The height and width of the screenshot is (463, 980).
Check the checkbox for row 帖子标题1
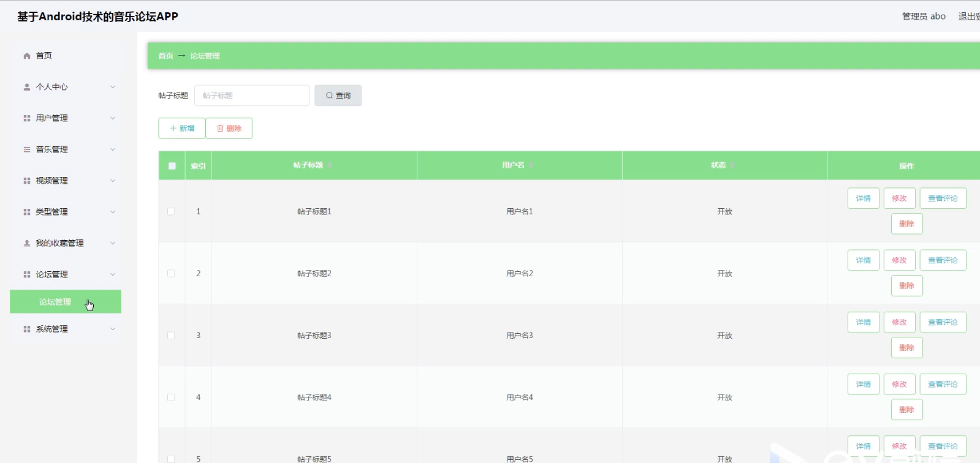click(171, 211)
